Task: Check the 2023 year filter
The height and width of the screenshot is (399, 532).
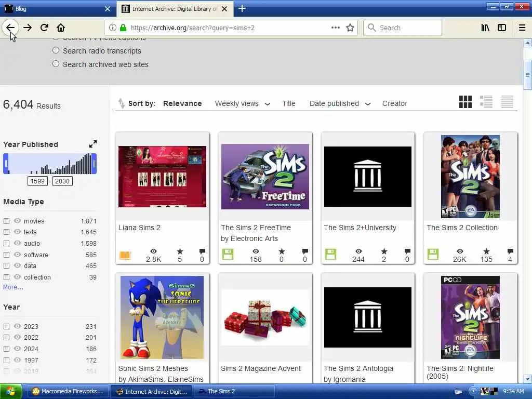Action: [x=6, y=326]
